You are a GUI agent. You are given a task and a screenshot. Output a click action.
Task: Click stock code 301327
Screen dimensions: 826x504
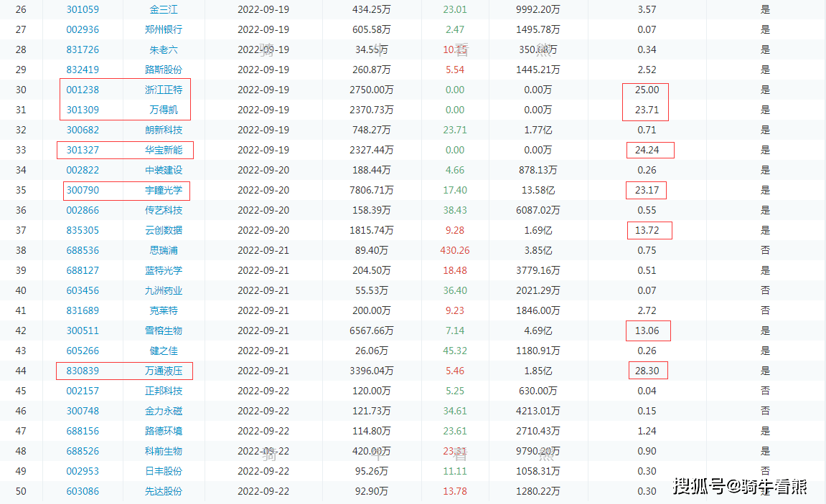tap(83, 150)
